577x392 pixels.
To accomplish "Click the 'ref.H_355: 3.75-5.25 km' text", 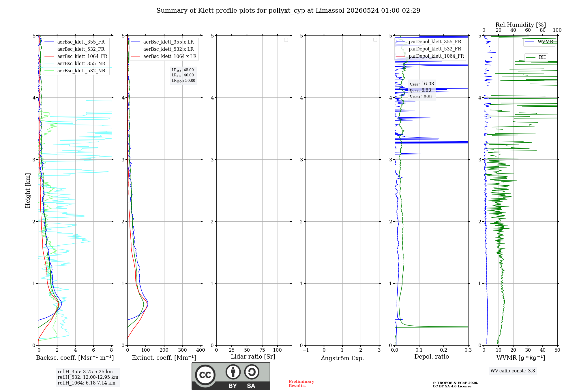I will pos(85,372).
